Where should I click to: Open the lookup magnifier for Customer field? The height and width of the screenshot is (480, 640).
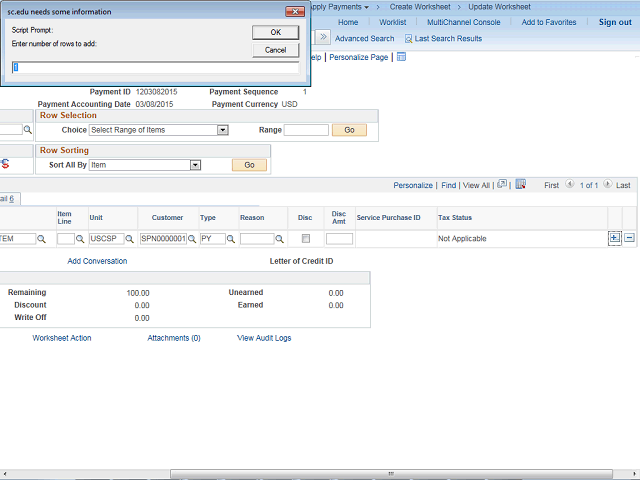tap(193, 239)
